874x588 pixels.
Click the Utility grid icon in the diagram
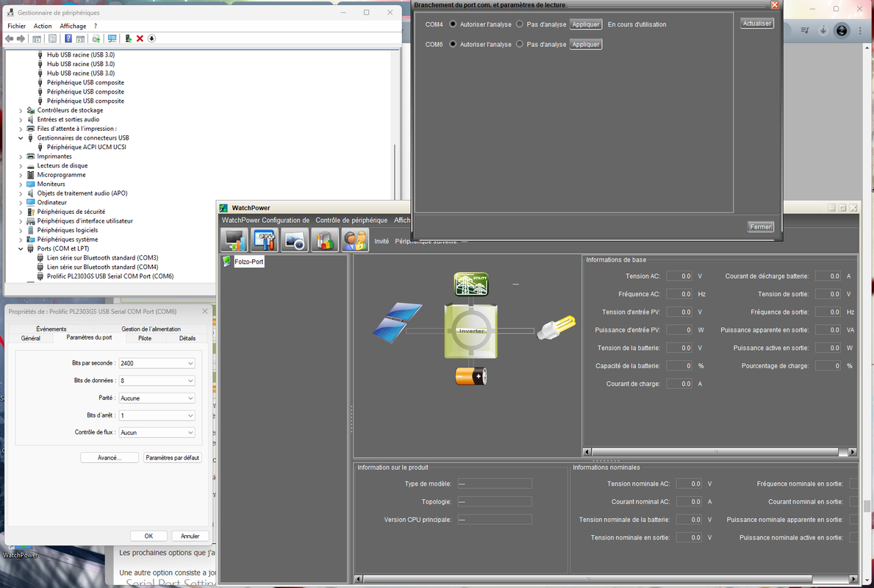point(471,284)
